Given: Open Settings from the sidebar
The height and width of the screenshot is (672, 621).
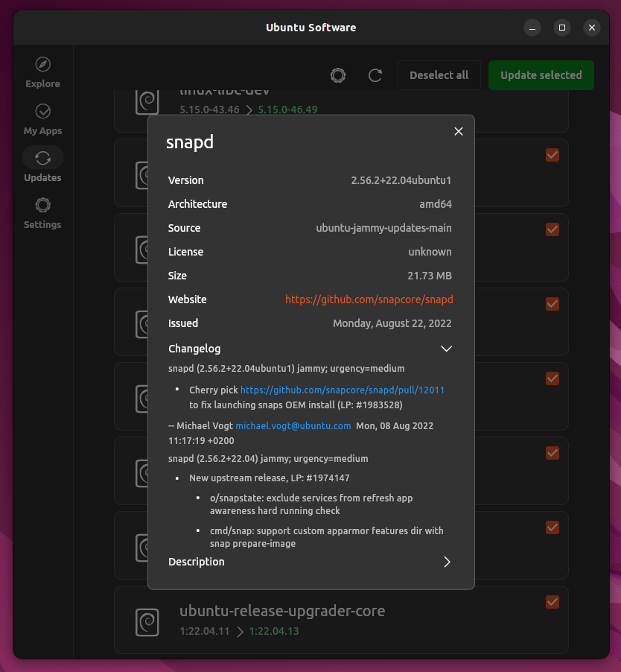Looking at the screenshot, I should (x=42, y=213).
